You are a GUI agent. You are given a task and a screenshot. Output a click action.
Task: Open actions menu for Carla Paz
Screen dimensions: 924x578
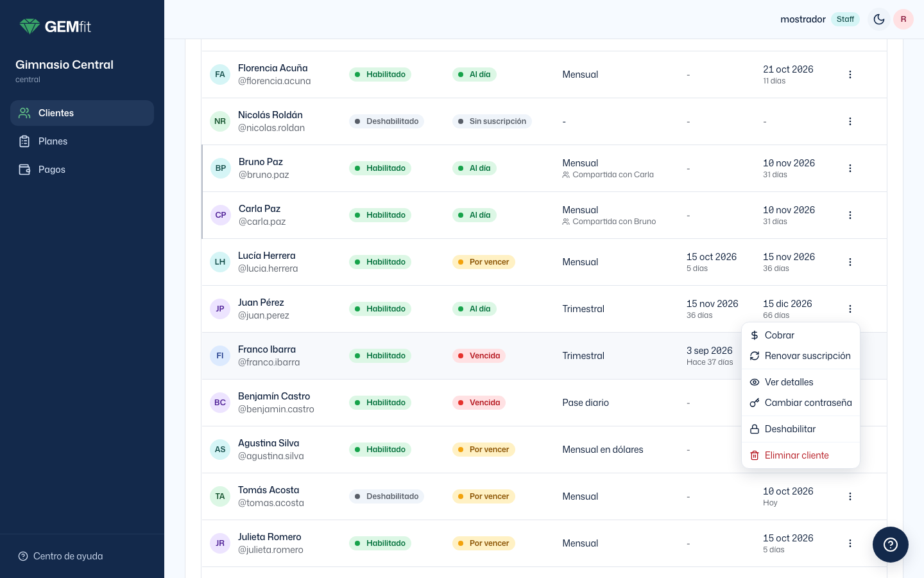tap(850, 215)
